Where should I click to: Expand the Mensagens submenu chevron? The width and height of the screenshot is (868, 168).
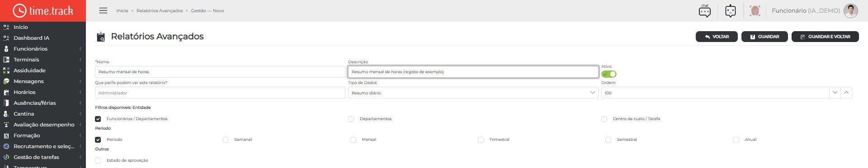(80, 81)
